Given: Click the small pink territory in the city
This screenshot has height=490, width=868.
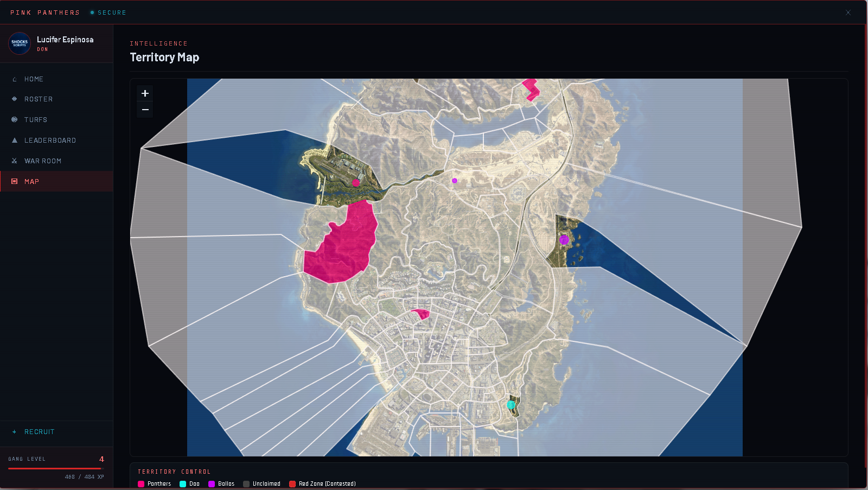Looking at the screenshot, I should coord(422,313).
